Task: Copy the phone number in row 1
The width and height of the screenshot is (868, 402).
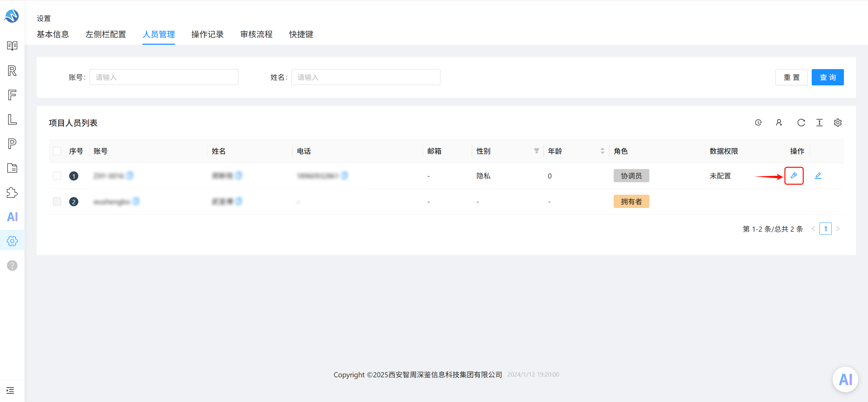Action: click(x=344, y=175)
